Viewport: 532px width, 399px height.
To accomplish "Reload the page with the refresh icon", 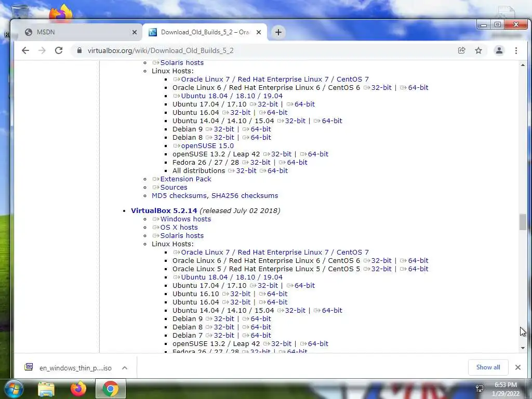I will (59, 50).
